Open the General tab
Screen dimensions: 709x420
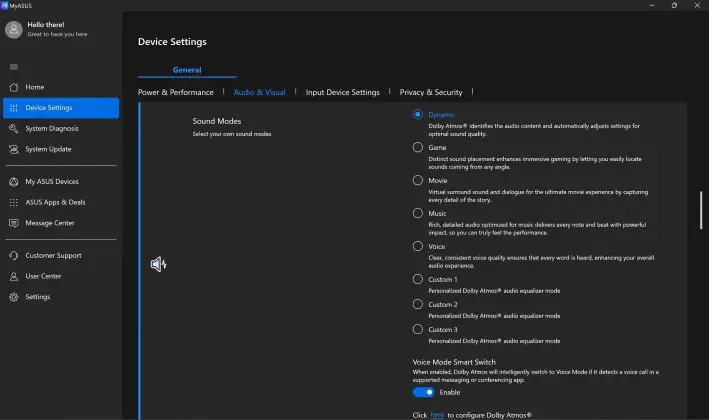[187, 70]
